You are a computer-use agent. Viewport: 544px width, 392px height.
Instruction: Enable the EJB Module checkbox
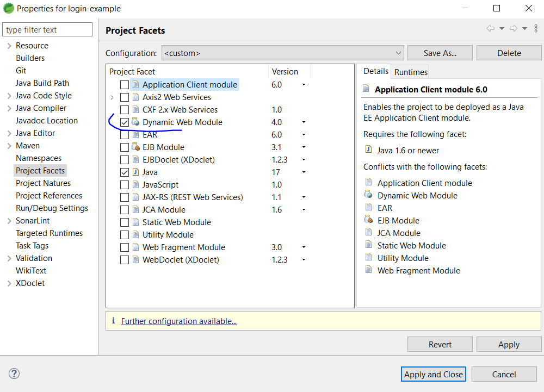click(125, 147)
